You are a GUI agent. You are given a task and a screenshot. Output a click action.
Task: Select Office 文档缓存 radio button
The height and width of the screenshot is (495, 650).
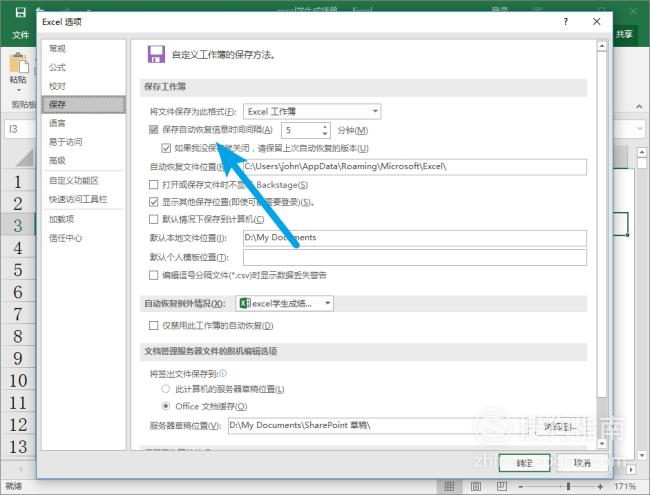[166, 406]
